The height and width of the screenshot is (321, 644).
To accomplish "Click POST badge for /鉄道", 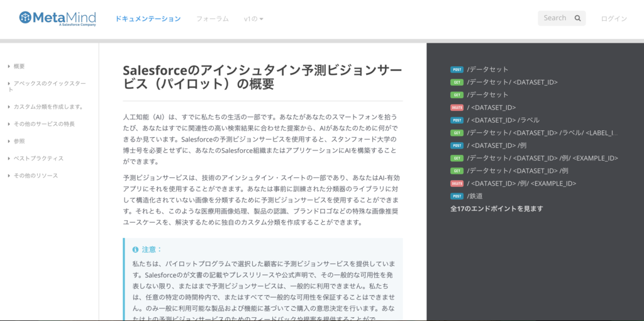I will (457, 196).
